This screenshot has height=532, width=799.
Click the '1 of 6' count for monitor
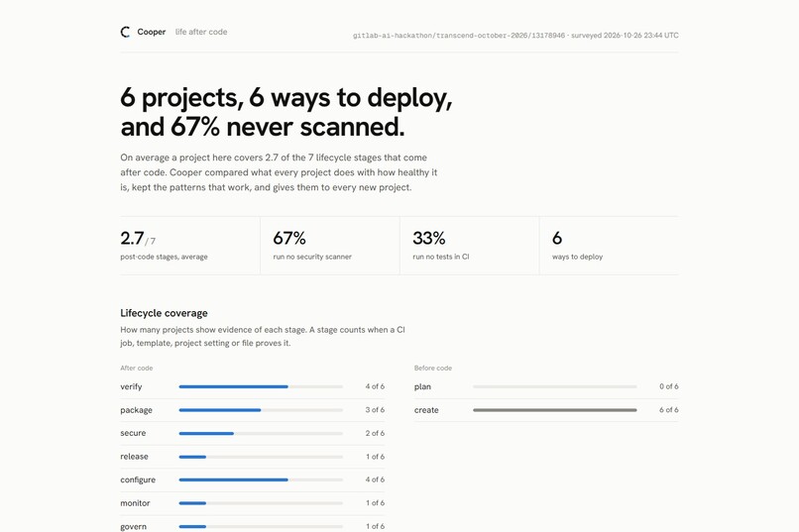tap(375, 503)
